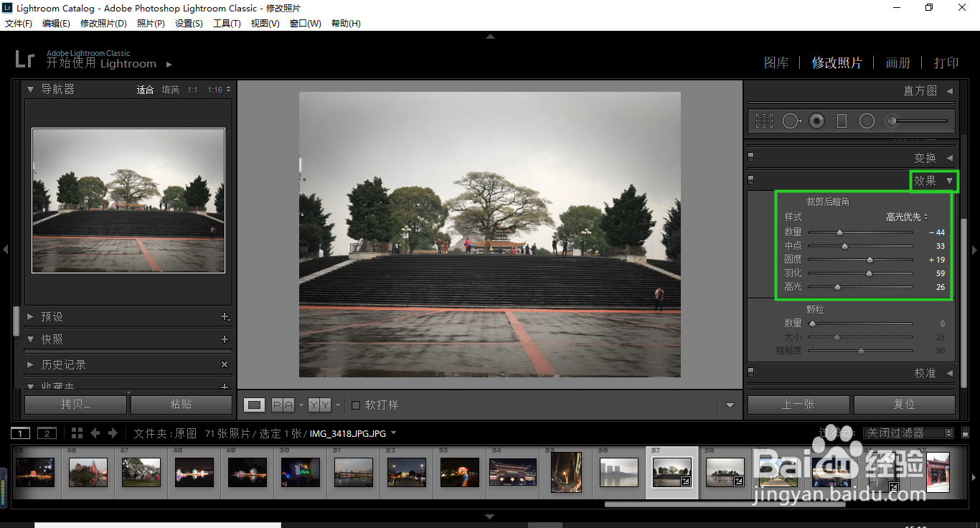Toggle the Calibration panel on/off switch
The width and height of the screenshot is (980, 528).
(x=751, y=372)
